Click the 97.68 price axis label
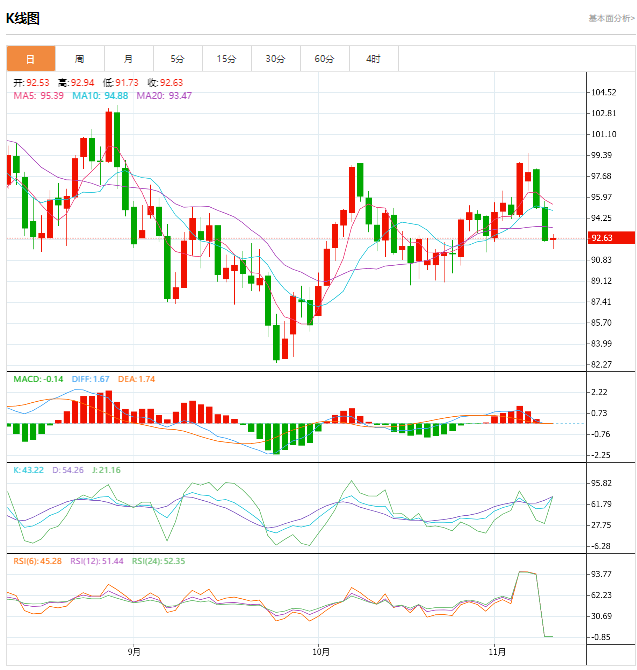The height and width of the screenshot is (670, 637). 601,176
